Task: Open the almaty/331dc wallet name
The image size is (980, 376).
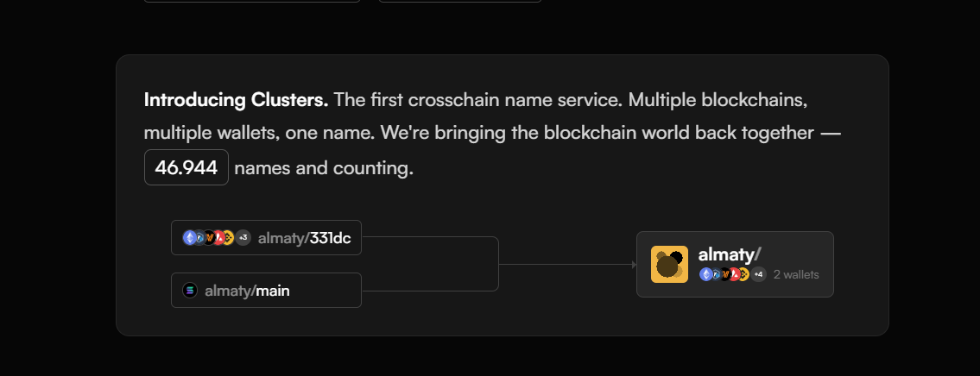Action: coord(304,238)
